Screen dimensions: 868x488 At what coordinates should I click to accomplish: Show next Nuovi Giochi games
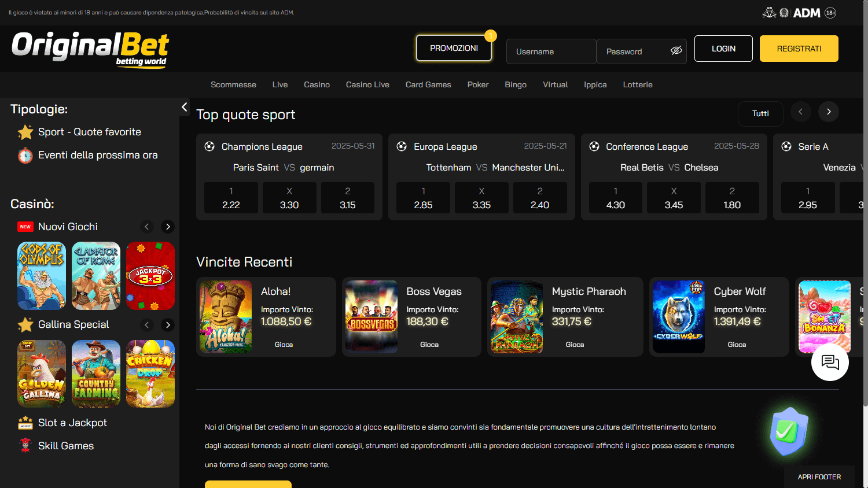[x=168, y=227]
